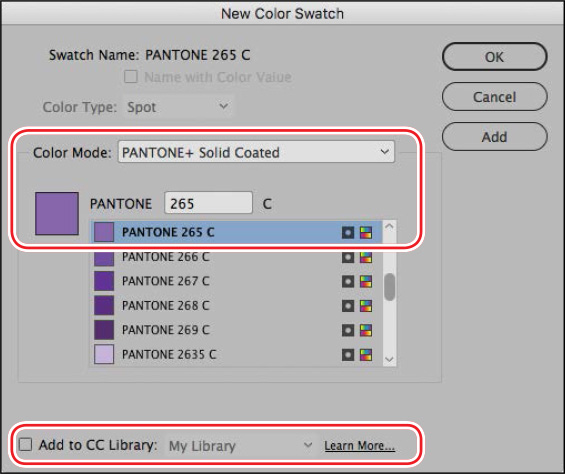Select the row text PANTONE 2635 C
The height and width of the screenshot is (474, 565).
[169, 354]
